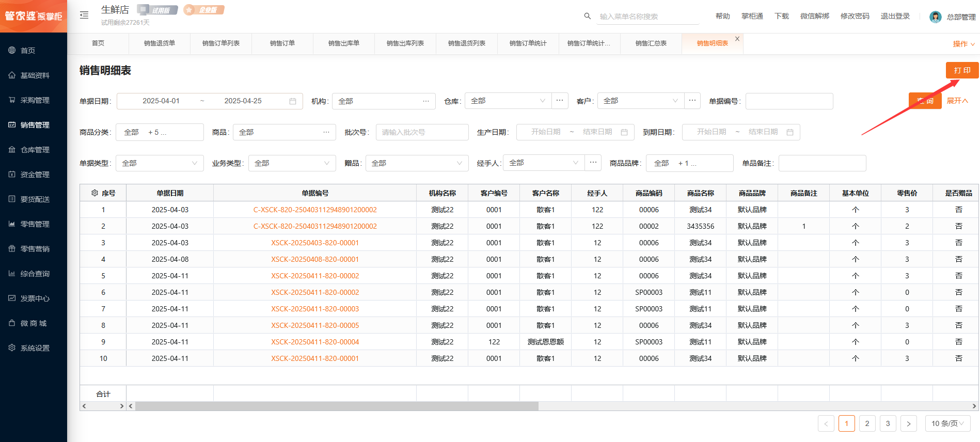Click the 总部管理 user avatar
Viewport: 980px width, 442px height.
(935, 17)
